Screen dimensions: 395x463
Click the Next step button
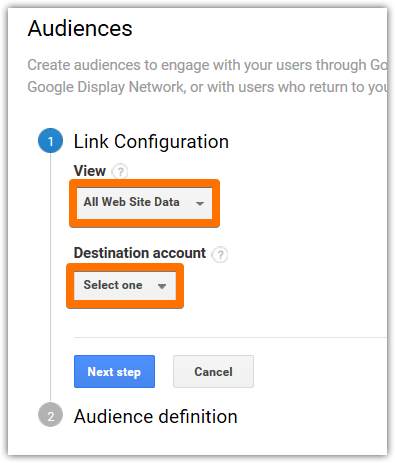tap(114, 371)
